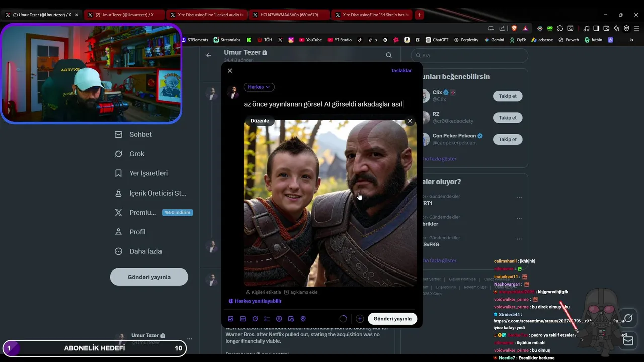This screenshot has width=644, height=362.
Task: Open Grok in the sidebar
Action: (x=129, y=154)
